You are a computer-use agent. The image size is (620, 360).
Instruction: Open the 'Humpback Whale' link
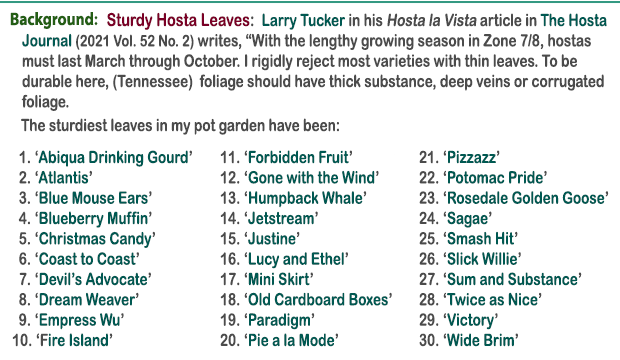click(x=306, y=198)
